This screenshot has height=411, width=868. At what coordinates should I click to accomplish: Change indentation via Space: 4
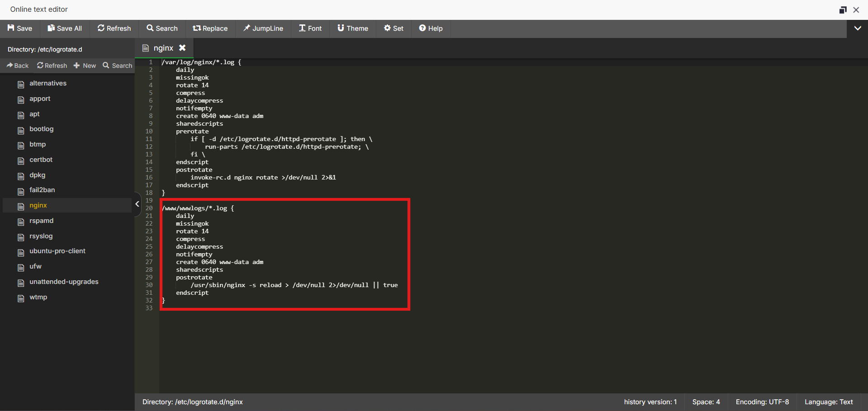point(706,402)
